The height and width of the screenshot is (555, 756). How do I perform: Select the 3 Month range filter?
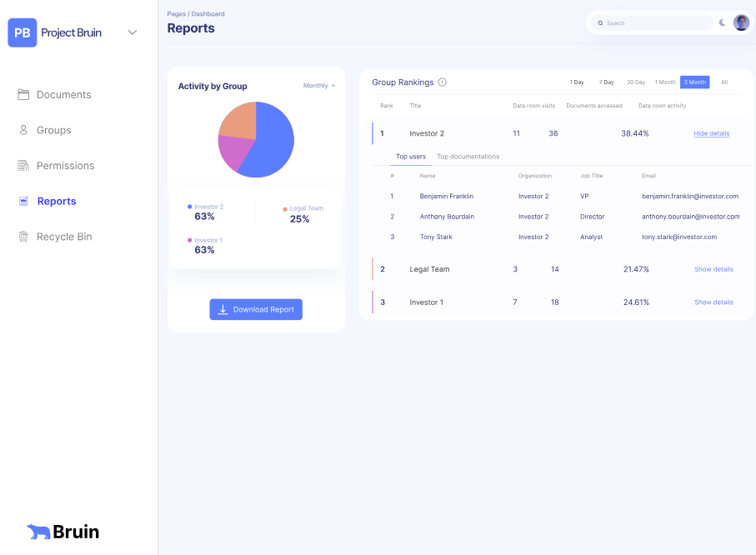[695, 82]
